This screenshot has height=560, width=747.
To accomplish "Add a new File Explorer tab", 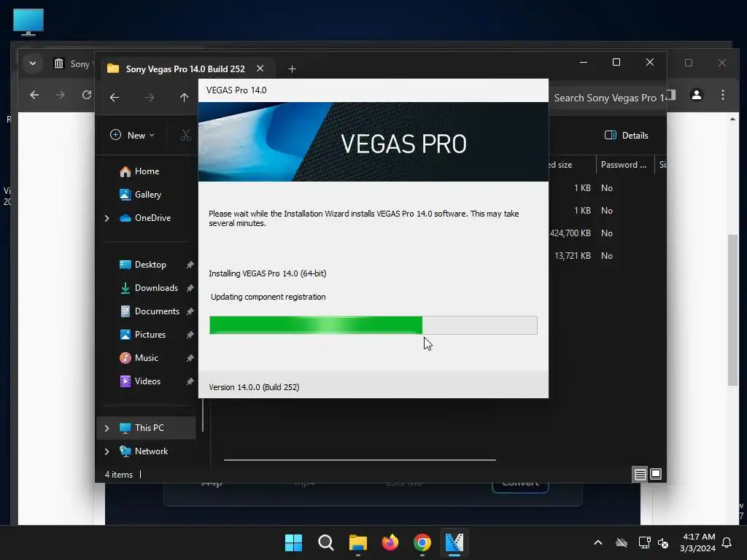I will (x=292, y=69).
